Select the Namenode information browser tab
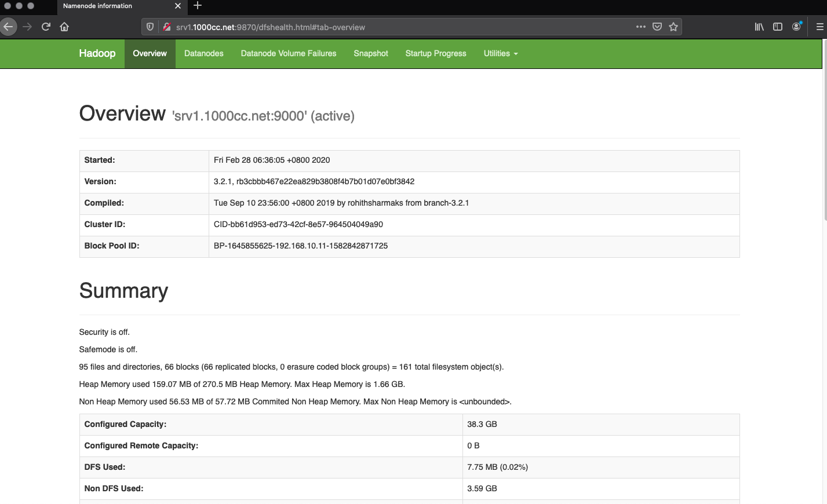This screenshot has width=827, height=504. point(121,6)
